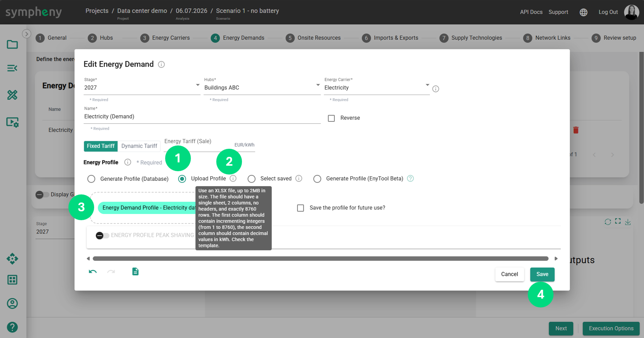Toggle Energy Profile Peak Shaving switch
The height and width of the screenshot is (338, 644).
[102, 235]
